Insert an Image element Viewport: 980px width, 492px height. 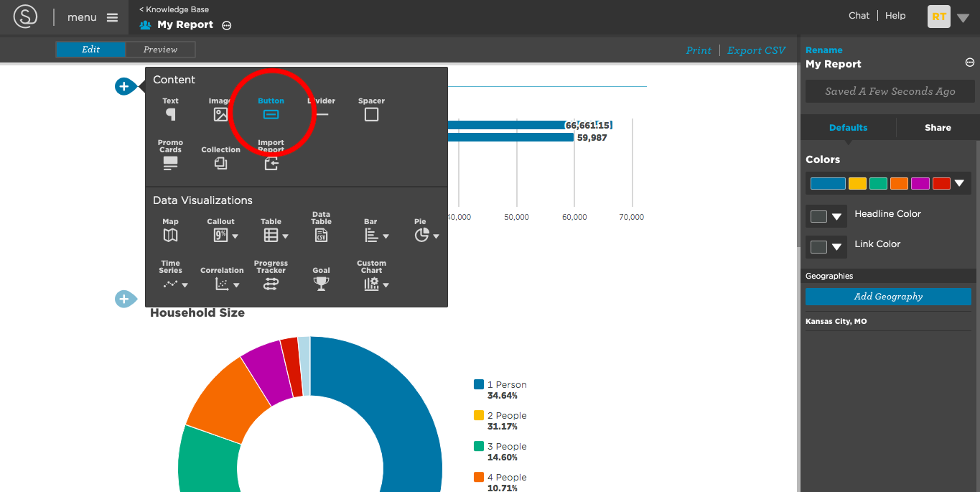tap(220, 109)
